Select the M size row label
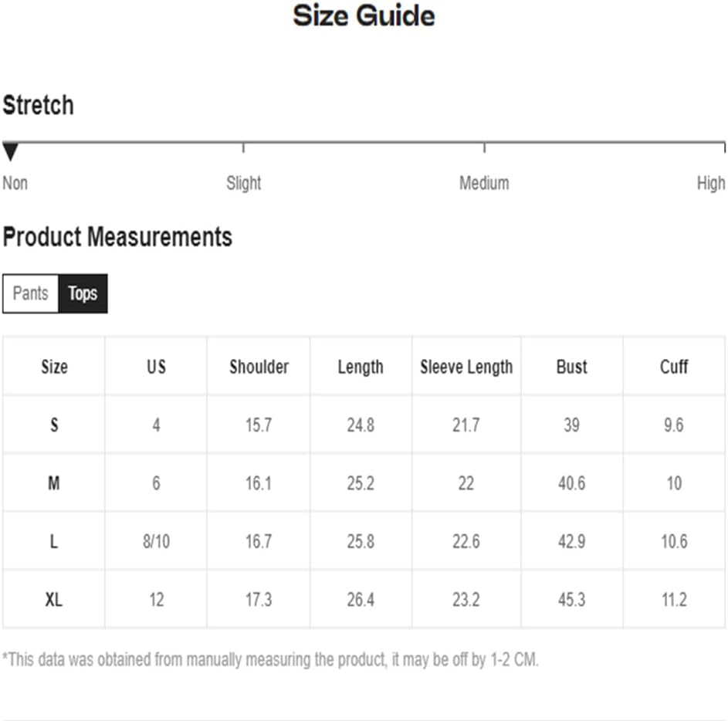Screen dimensions: 728x721 54,483
